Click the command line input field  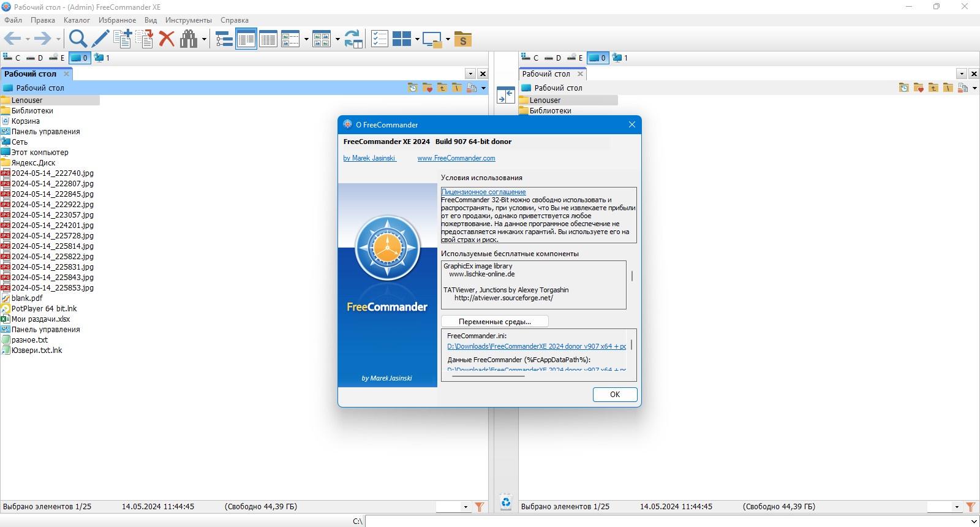click(x=671, y=521)
